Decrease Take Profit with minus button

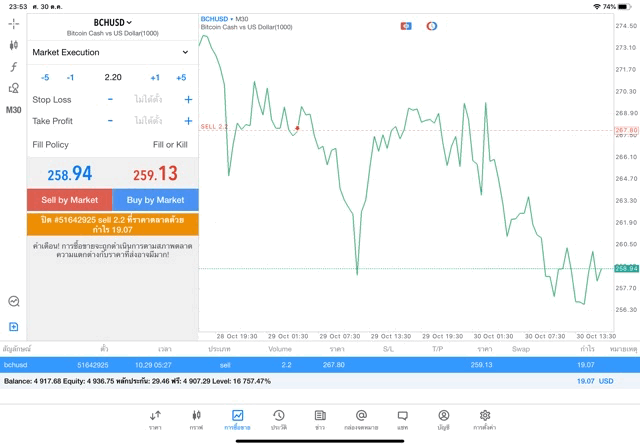pyautogui.click(x=110, y=121)
